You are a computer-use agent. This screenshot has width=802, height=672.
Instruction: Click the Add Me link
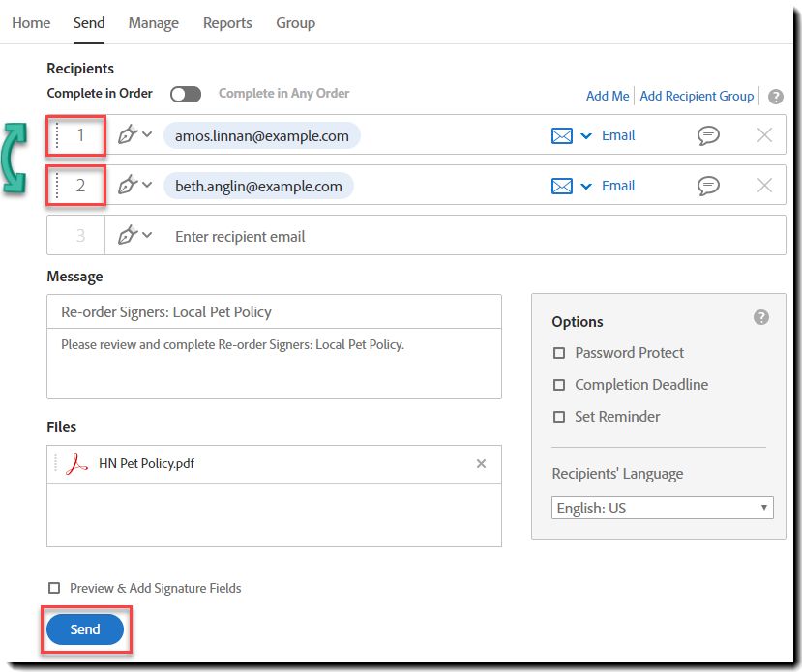(608, 96)
